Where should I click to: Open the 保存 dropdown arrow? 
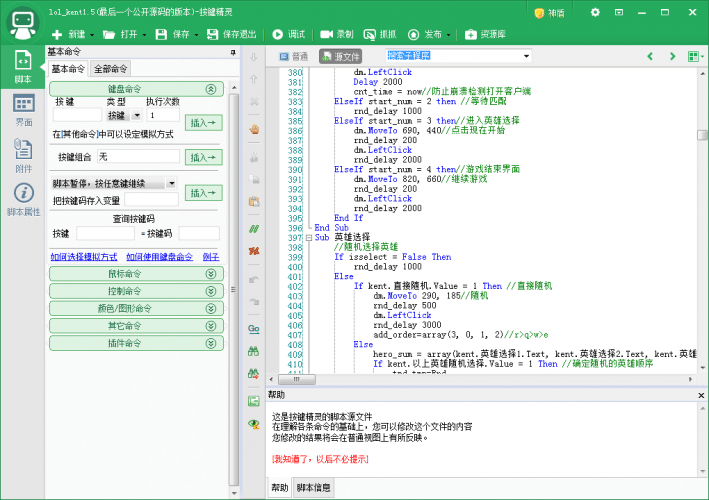(x=196, y=35)
